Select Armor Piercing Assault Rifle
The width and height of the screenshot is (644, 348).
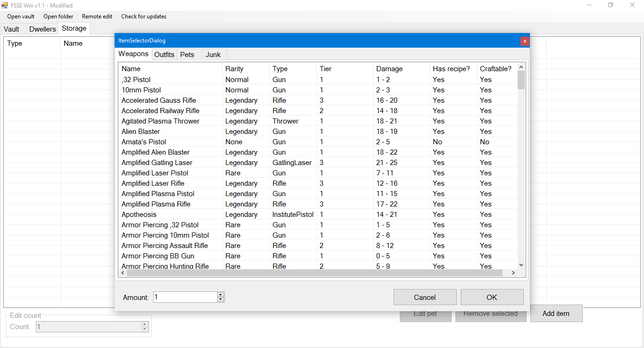318,246
